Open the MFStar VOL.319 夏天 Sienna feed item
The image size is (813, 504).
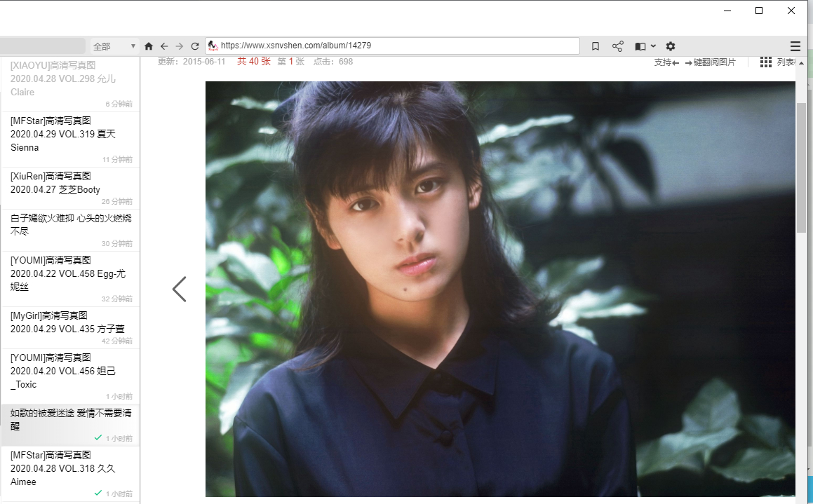63,134
